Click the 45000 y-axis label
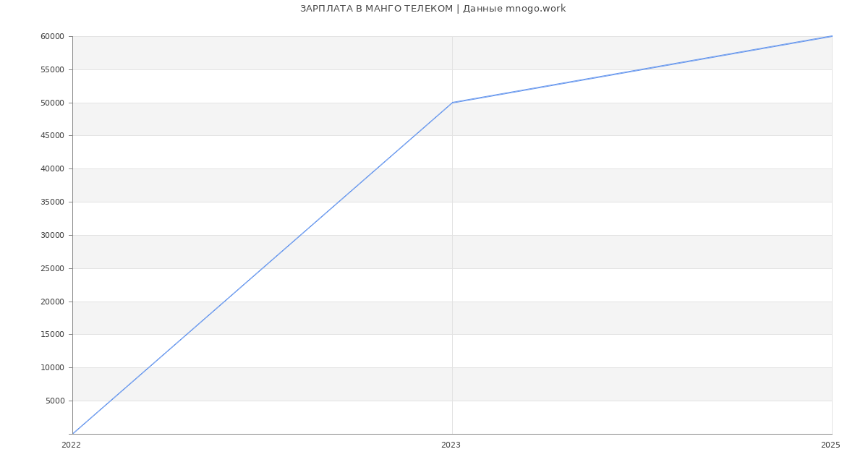 click(52, 136)
